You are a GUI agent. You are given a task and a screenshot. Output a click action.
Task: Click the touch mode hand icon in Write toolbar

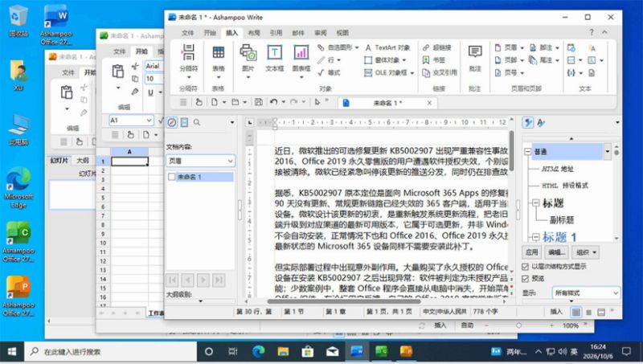click(199, 102)
